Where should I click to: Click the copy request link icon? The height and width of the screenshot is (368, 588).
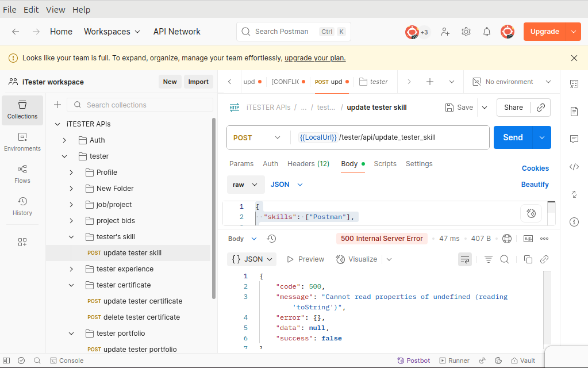click(x=541, y=108)
